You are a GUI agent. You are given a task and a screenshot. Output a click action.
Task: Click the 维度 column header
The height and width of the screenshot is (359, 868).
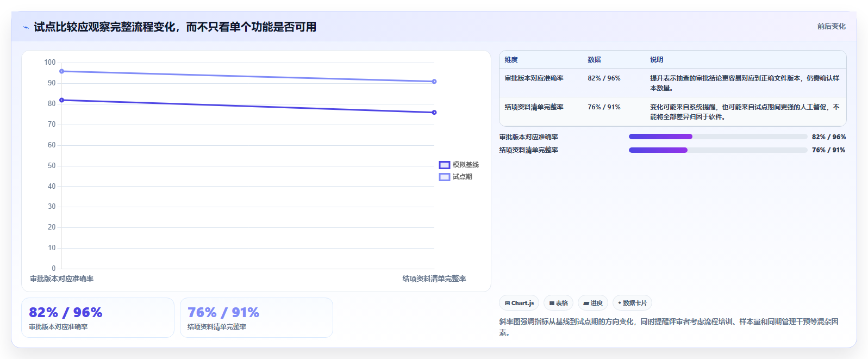point(511,60)
